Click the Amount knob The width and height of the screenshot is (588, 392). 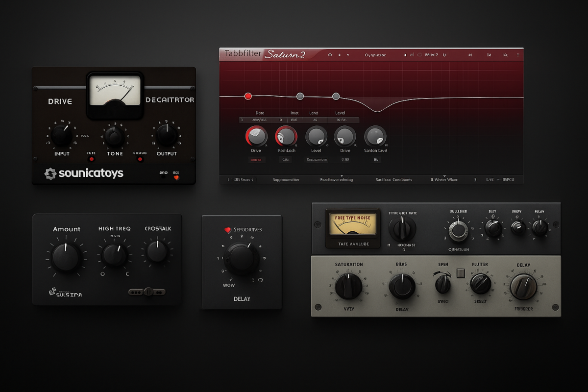click(x=66, y=257)
